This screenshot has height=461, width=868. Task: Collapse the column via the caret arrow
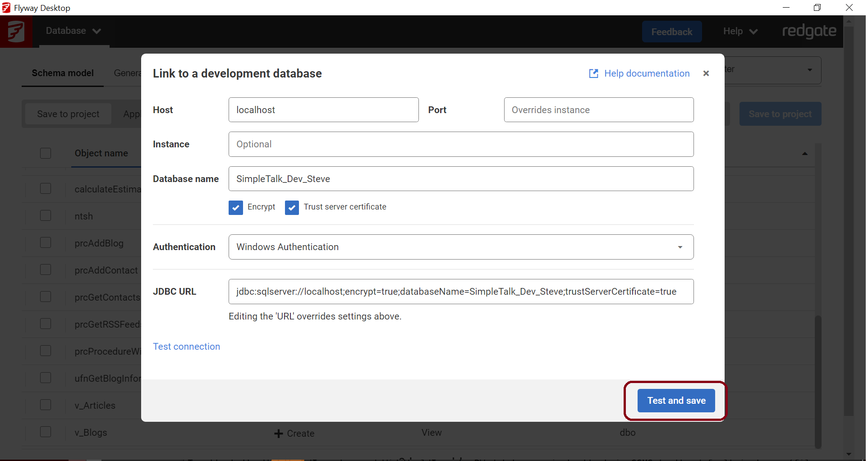pyautogui.click(x=805, y=153)
